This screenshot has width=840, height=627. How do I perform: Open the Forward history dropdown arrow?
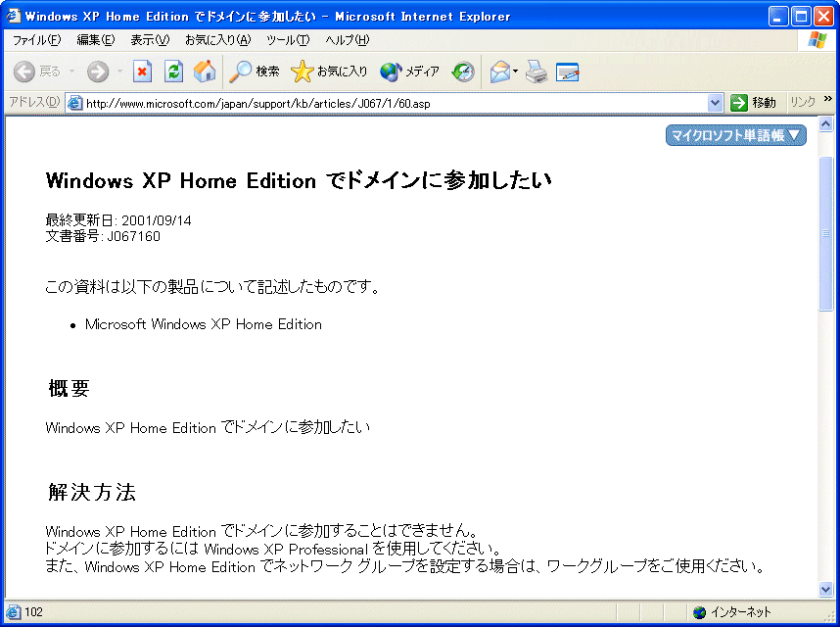[x=119, y=72]
